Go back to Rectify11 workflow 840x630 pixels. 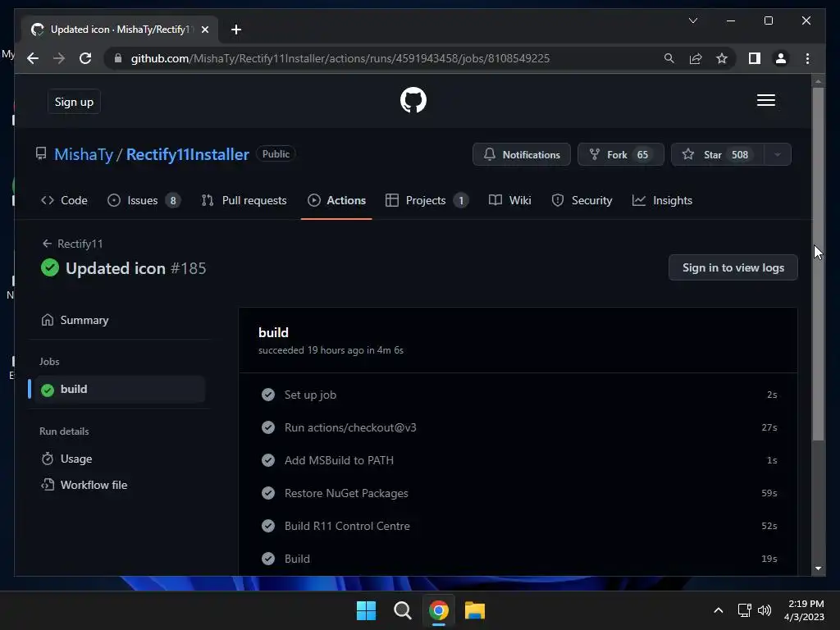click(x=72, y=244)
